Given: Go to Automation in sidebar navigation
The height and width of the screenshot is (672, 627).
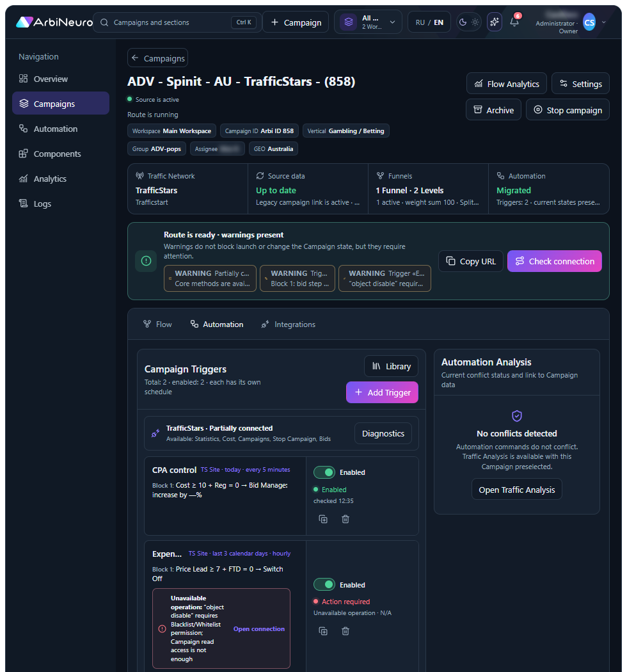Looking at the screenshot, I should point(60,129).
